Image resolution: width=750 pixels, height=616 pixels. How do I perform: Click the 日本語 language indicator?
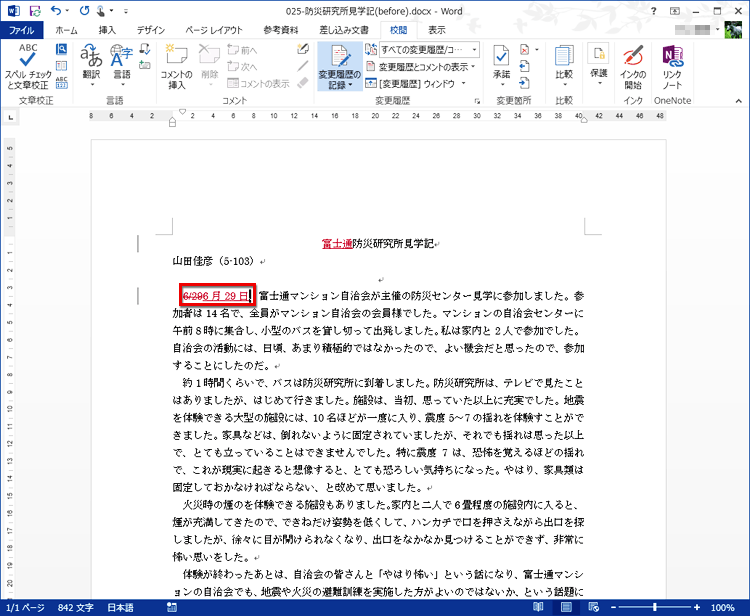121,607
